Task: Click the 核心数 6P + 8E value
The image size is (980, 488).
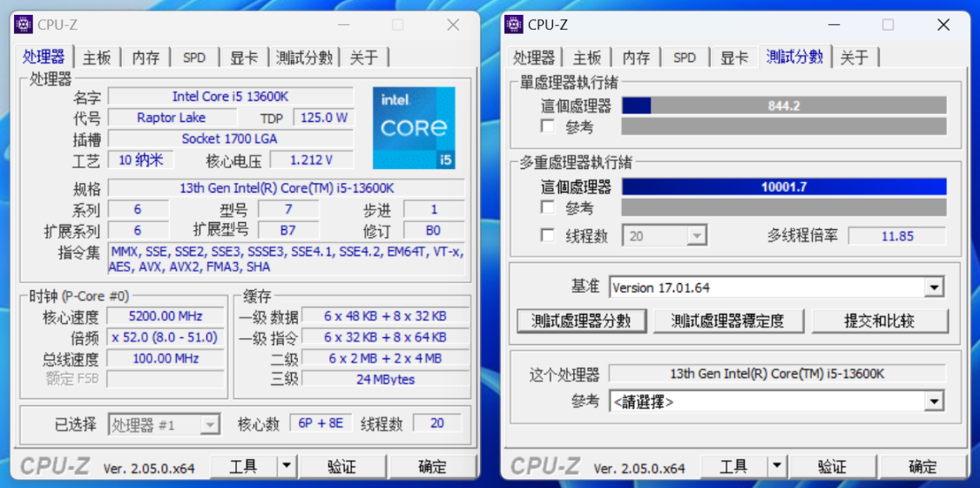Action: click(x=321, y=424)
